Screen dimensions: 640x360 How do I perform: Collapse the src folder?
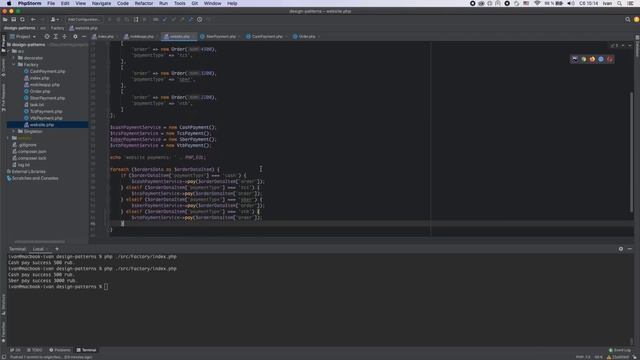coord(9,51)
